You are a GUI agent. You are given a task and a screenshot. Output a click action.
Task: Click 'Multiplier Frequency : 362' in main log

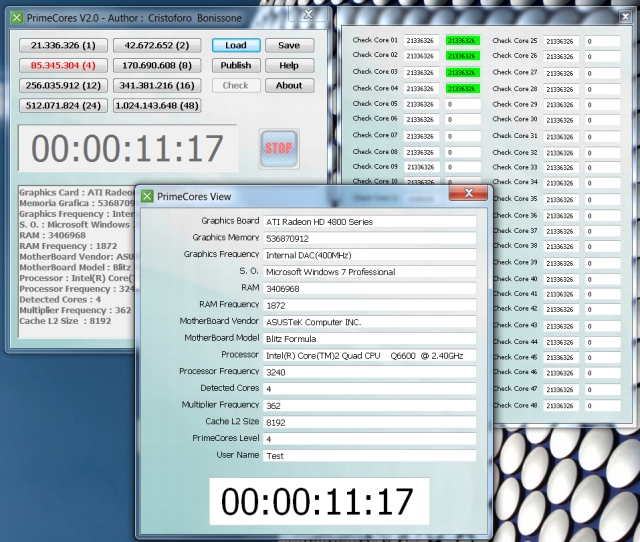point(75,310)
